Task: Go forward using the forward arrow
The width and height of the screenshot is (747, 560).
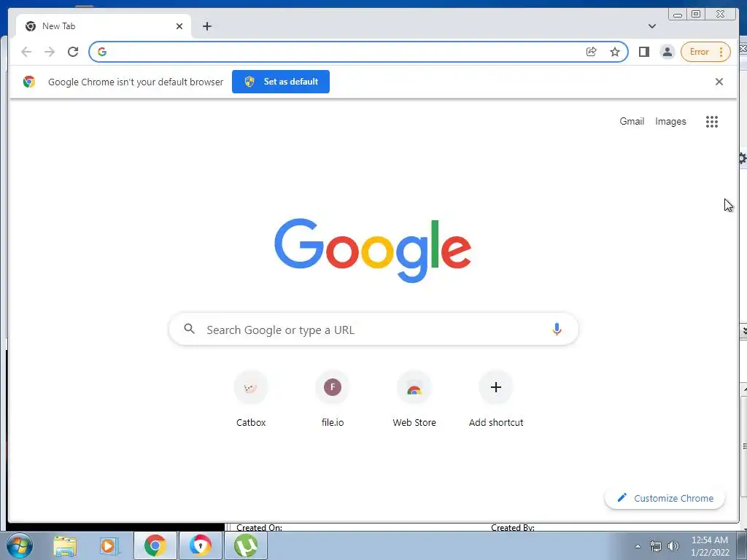Action: pyautogui.click(x=50, y=52)
